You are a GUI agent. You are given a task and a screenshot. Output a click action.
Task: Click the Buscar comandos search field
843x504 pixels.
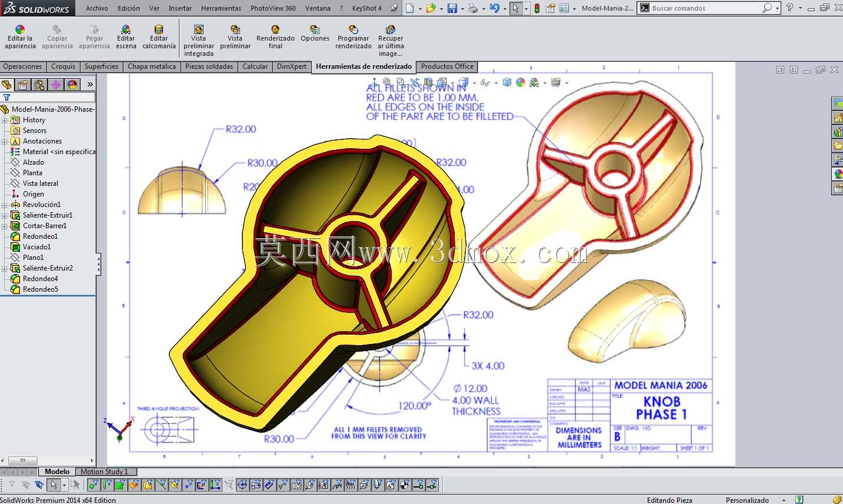[x=705, y=8]
